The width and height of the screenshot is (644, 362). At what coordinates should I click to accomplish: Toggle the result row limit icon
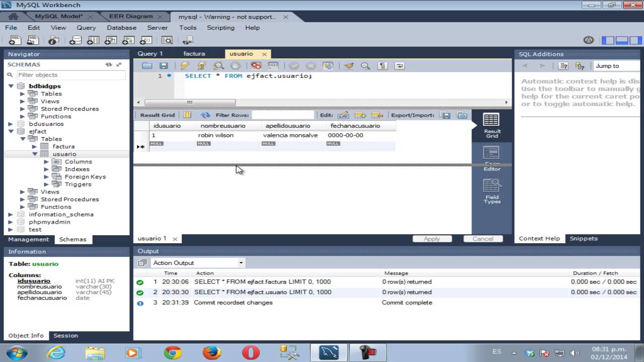(273, 66)
